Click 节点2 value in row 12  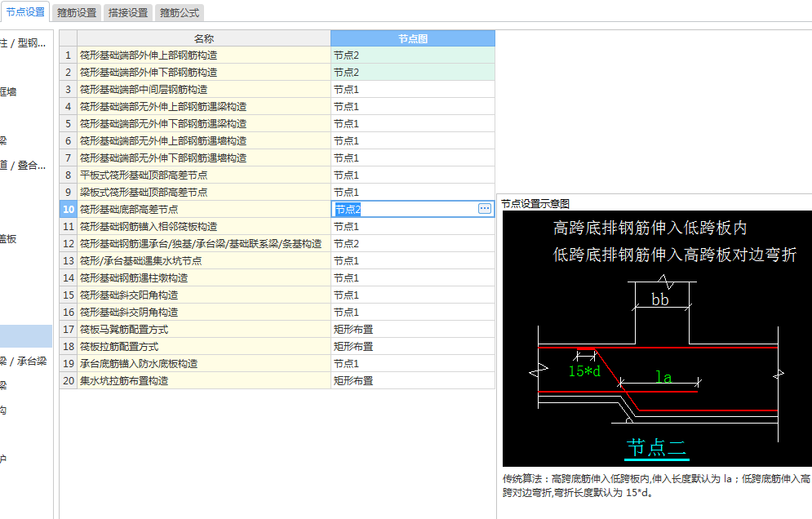[413, 243]
